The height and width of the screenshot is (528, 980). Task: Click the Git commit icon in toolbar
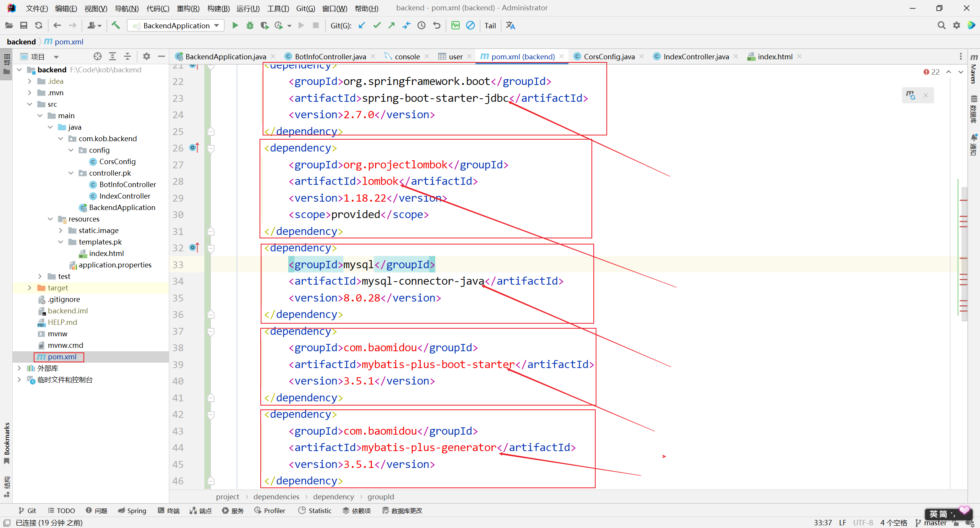tap(377, 26)
